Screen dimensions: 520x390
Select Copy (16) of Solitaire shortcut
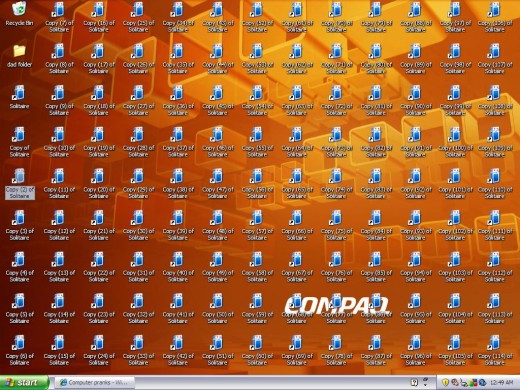(99, 17)
